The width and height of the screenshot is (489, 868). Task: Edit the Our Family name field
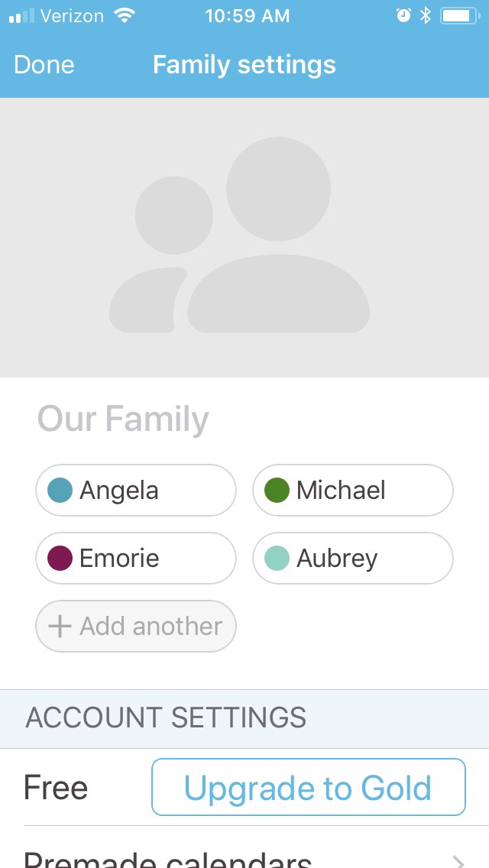coord(123,419)
